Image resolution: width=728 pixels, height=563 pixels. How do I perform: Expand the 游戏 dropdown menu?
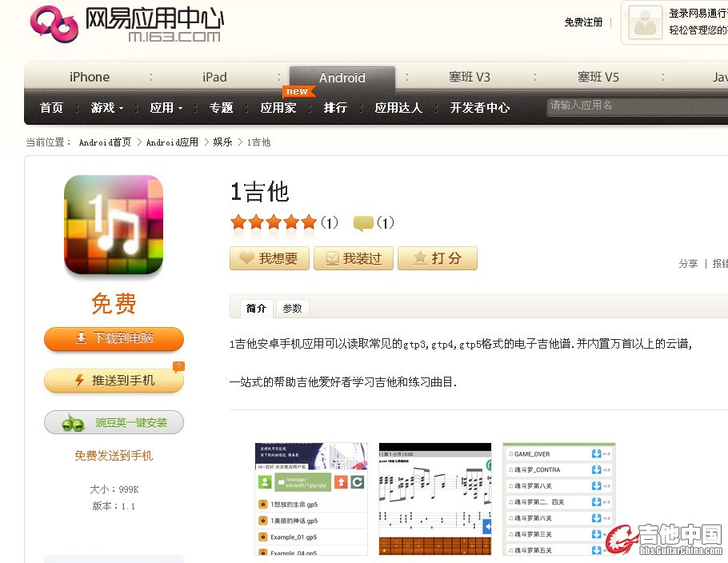pos(107,108)
